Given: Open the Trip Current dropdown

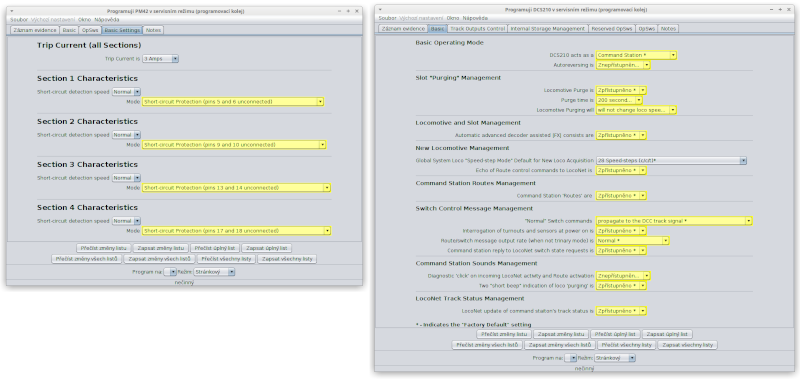Looking at the screenshot, I should [160, 59].
